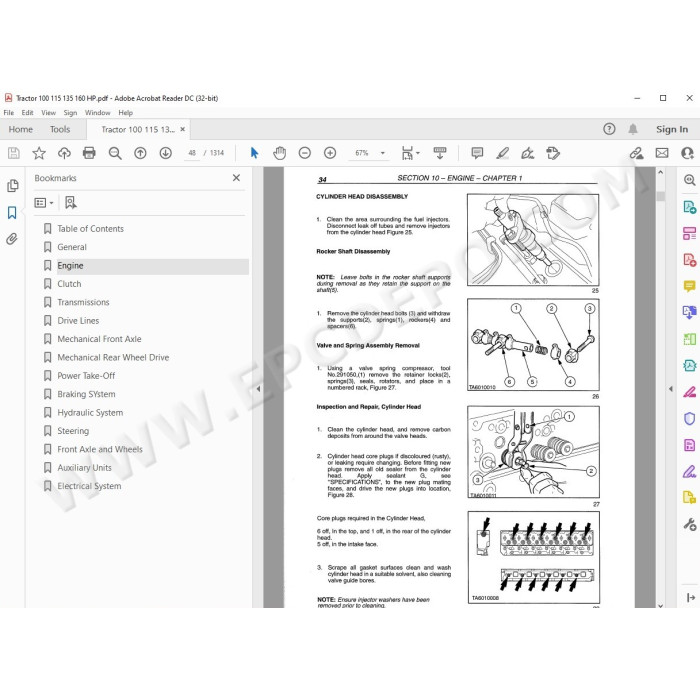The height and width of the screenshot is (700, 700).
Task: Go to previous page arrow icon
Action: pos(140,153)
